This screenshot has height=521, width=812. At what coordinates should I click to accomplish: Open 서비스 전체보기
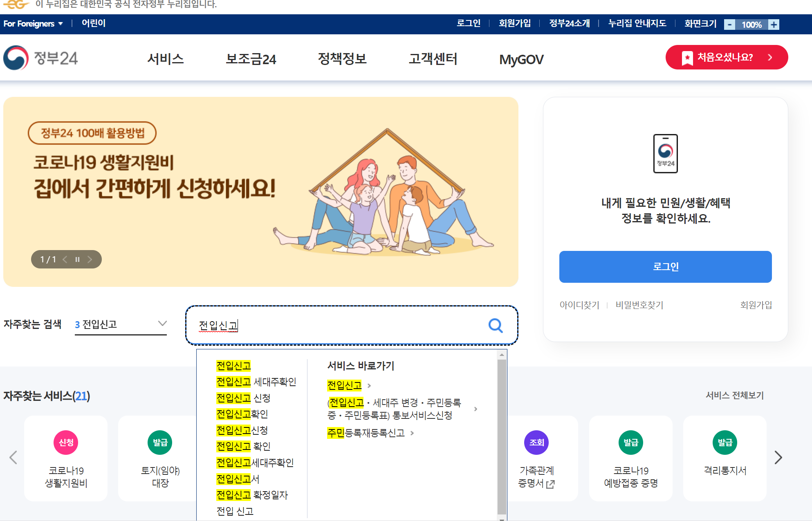735,395
